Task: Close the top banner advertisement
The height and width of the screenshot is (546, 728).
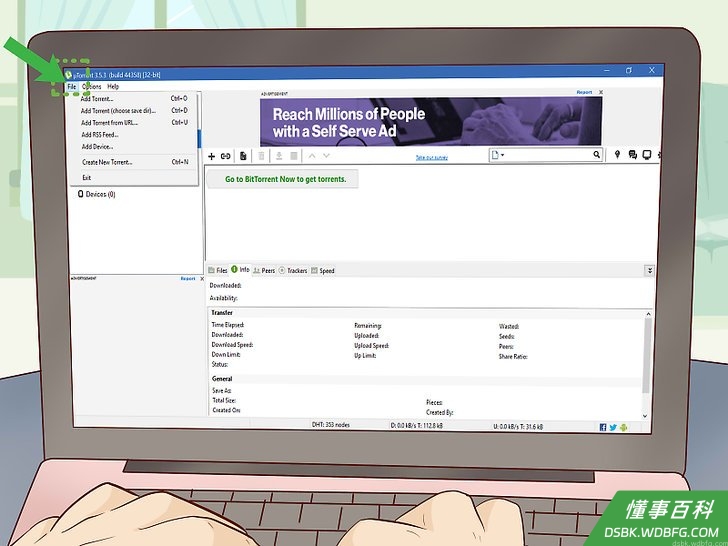Action: pos(601,92)
